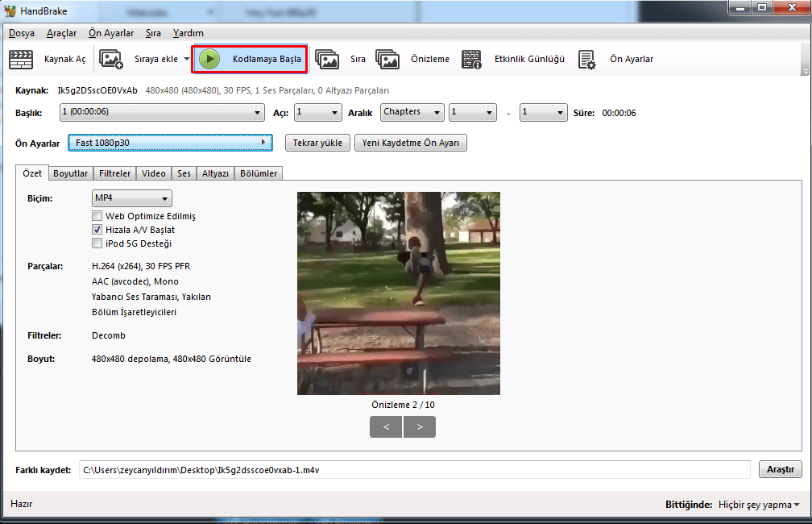Open the Araçlar menu
812x524 pixels.
tap(61, 33)
